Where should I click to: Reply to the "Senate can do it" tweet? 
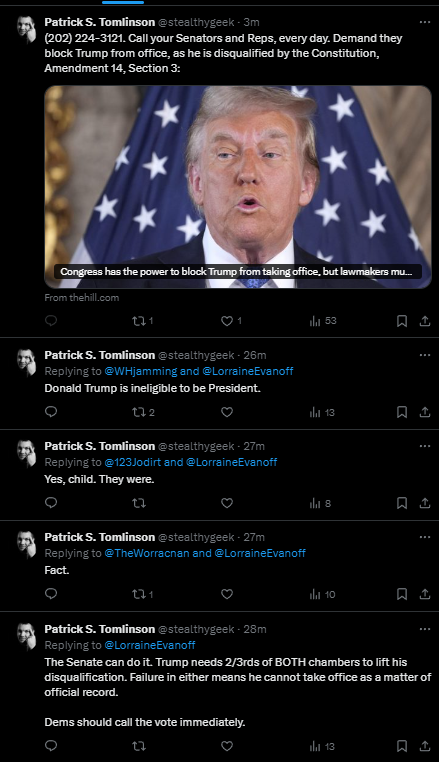pos(51,745)
